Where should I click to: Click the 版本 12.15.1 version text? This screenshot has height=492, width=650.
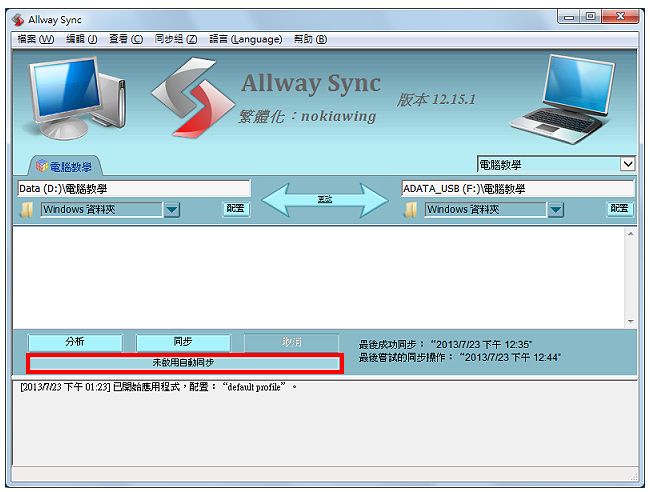[x=436, y=100]
